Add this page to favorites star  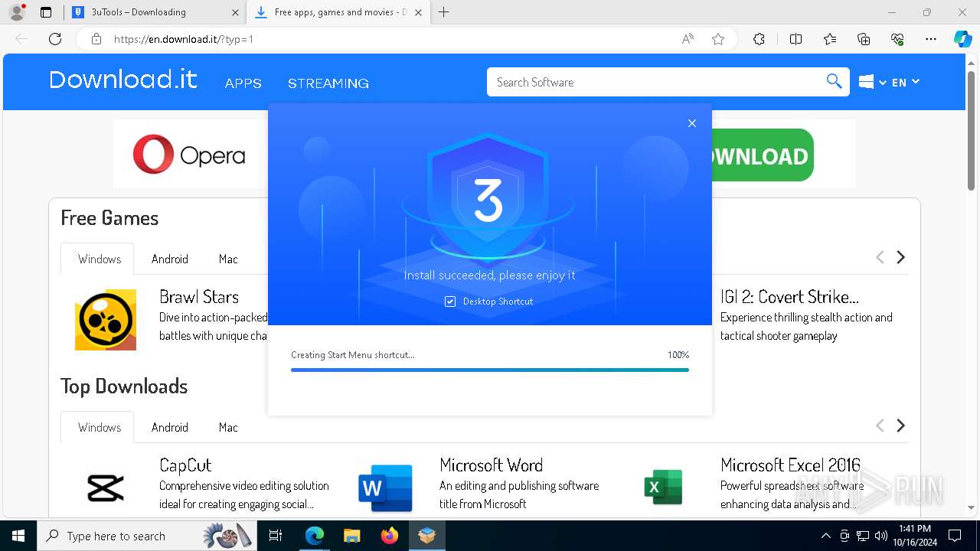pos(718,39)
